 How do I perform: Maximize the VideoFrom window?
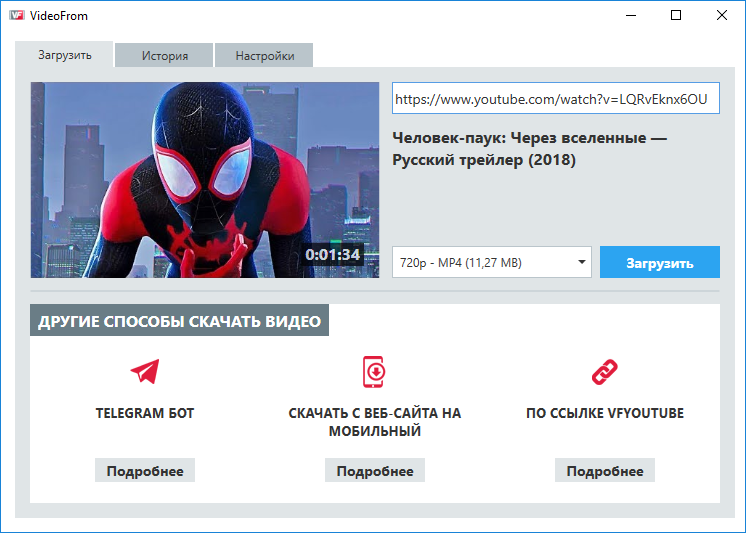676,15
